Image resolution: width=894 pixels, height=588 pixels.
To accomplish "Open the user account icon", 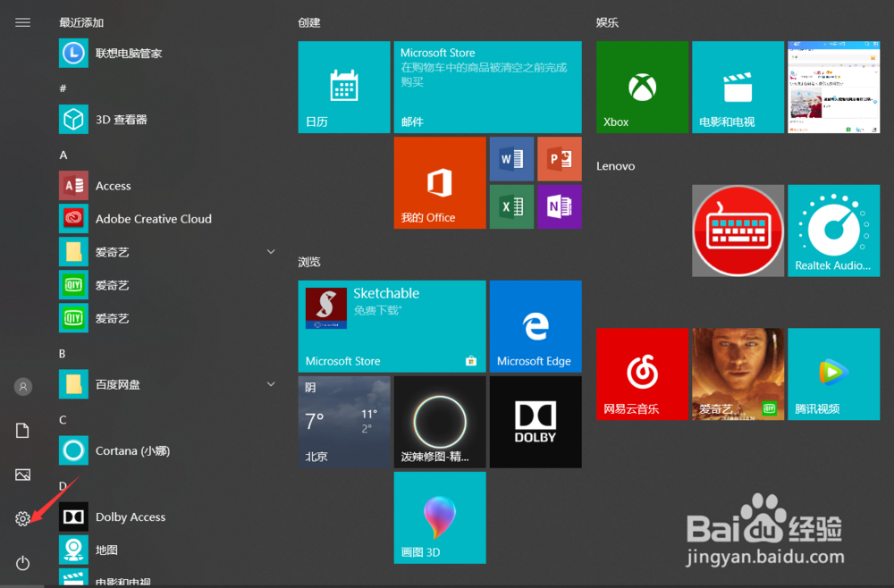I will (x=23, y=387).
